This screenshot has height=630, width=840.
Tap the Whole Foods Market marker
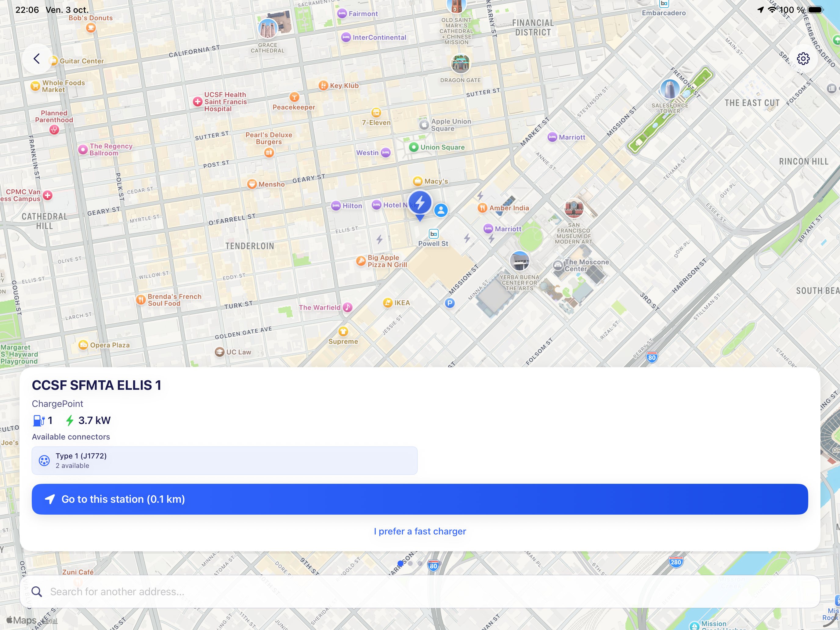coord(35,86)
